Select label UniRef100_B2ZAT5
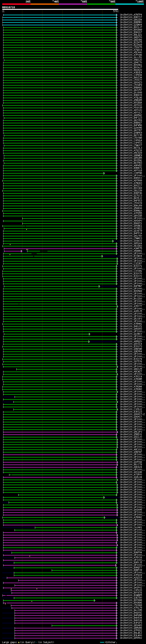Viewport: 146px width, 644px height. [x=131, y=42]
